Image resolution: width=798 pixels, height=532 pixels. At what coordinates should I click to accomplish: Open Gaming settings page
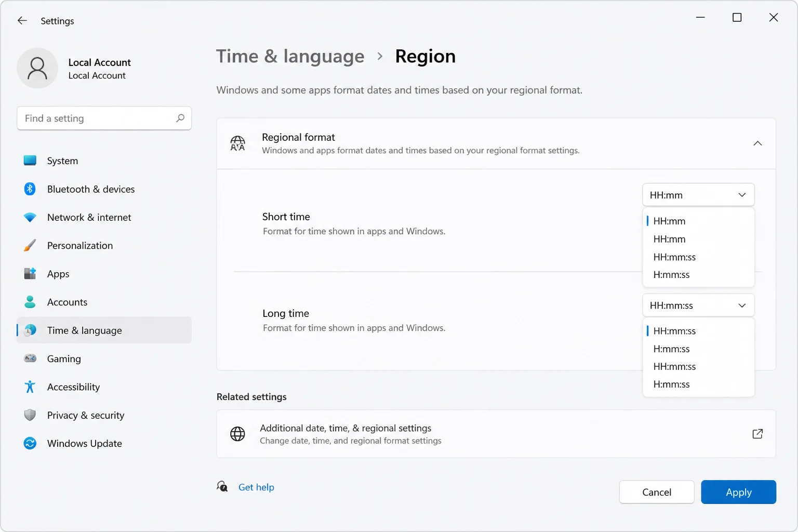104,358
